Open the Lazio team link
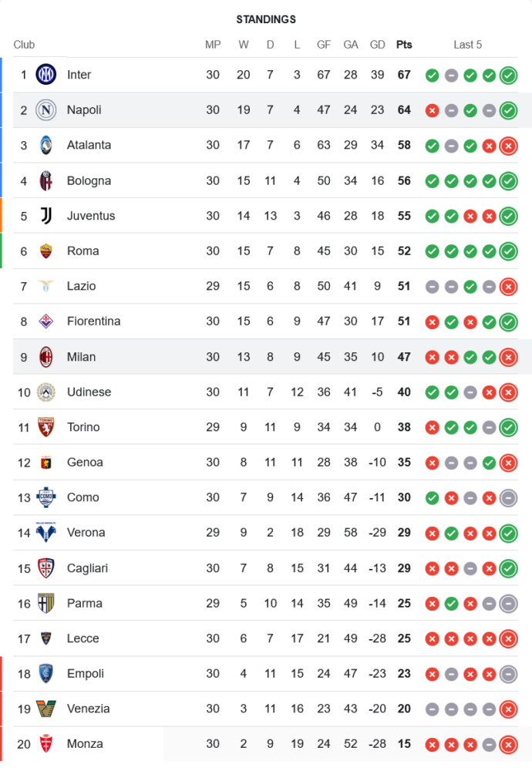This screenshot has width=532, height=771. 81,286
